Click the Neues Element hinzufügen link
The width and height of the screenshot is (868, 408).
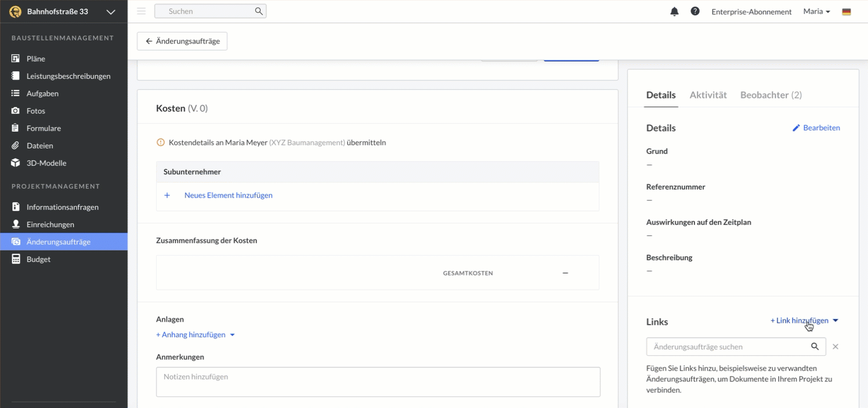click(228, 195)
